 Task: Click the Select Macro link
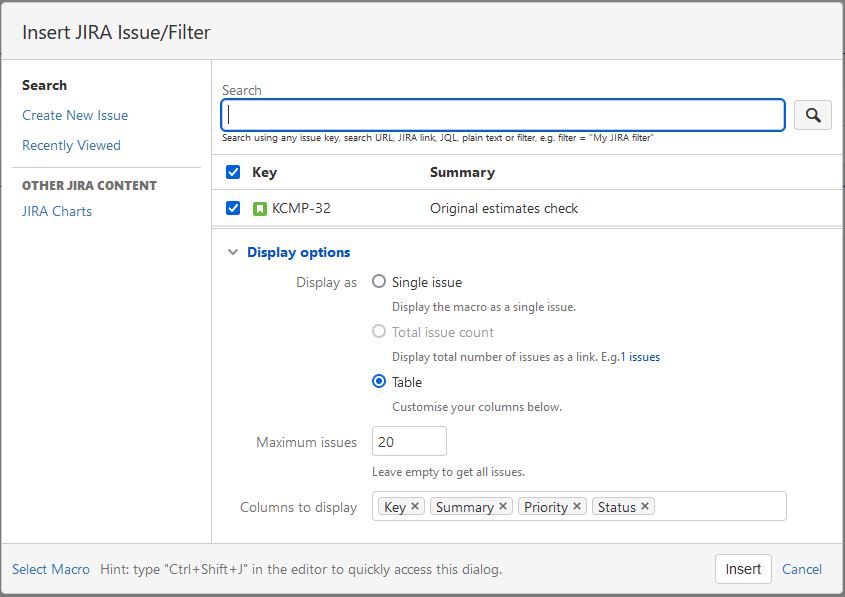point(51,569)
